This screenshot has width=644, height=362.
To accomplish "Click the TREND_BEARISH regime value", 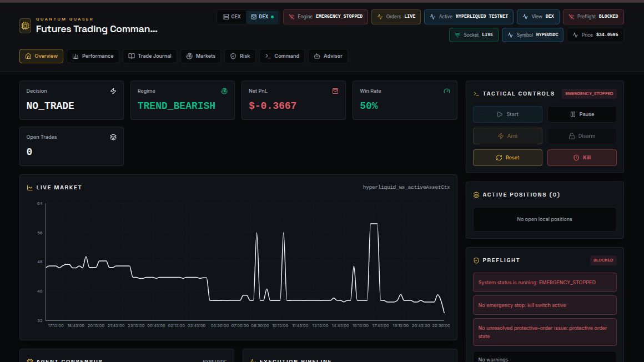I will pos(176,105).
